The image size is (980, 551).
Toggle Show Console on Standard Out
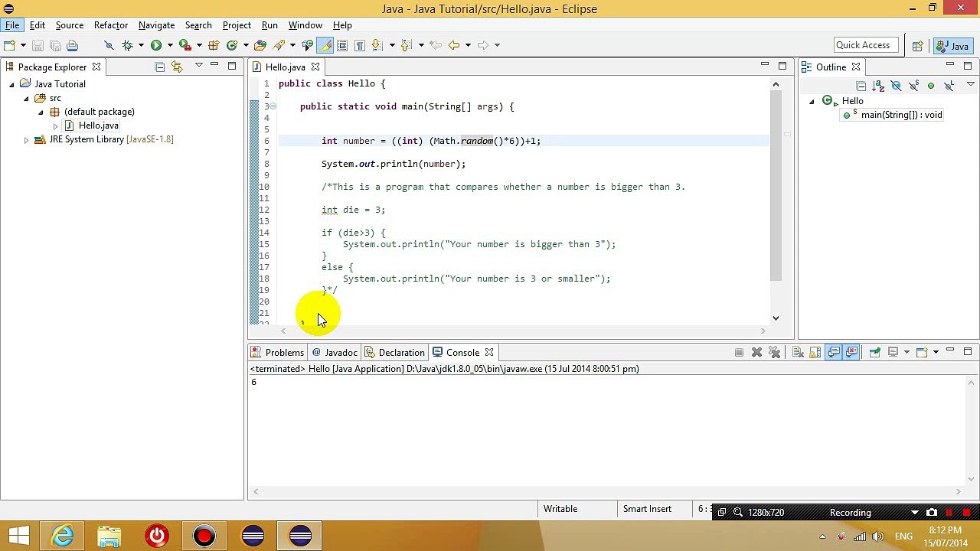(834, 352)
